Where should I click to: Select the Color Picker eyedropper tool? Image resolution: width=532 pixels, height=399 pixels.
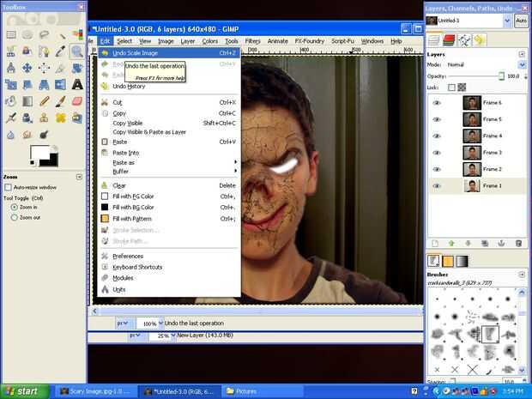pyautogui.click(x=61, y=51)
